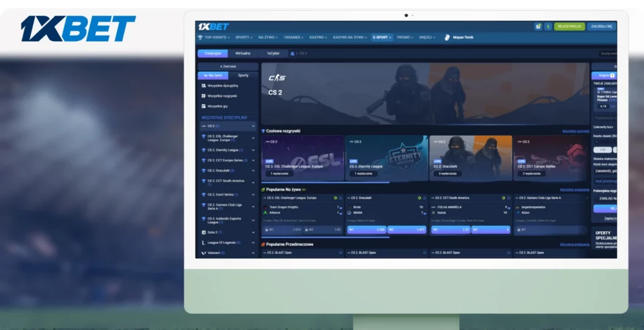Viewport: 644px width, 330px height.
Task: Click the search field below the top navigation
Action: [x=608, y=53]
